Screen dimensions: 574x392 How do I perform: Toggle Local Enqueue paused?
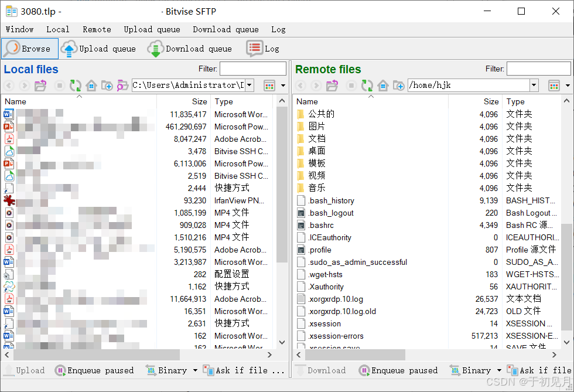[94, 370]
